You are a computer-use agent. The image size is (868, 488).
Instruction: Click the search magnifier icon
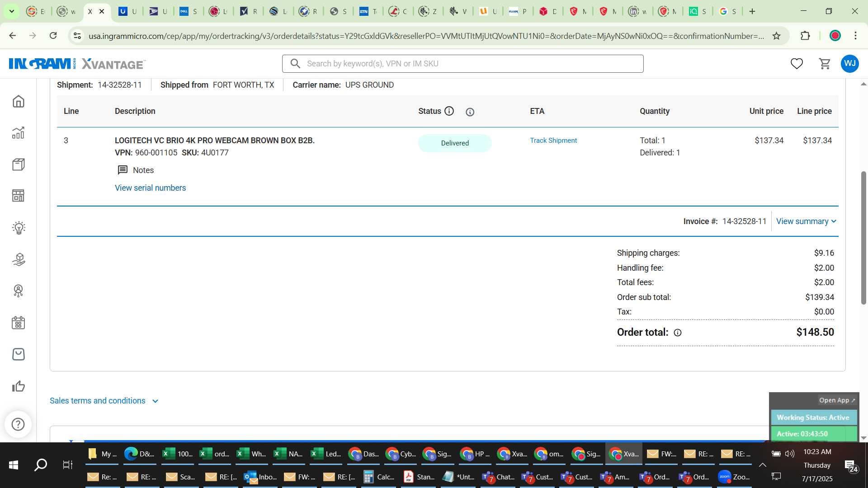[295, 64]
